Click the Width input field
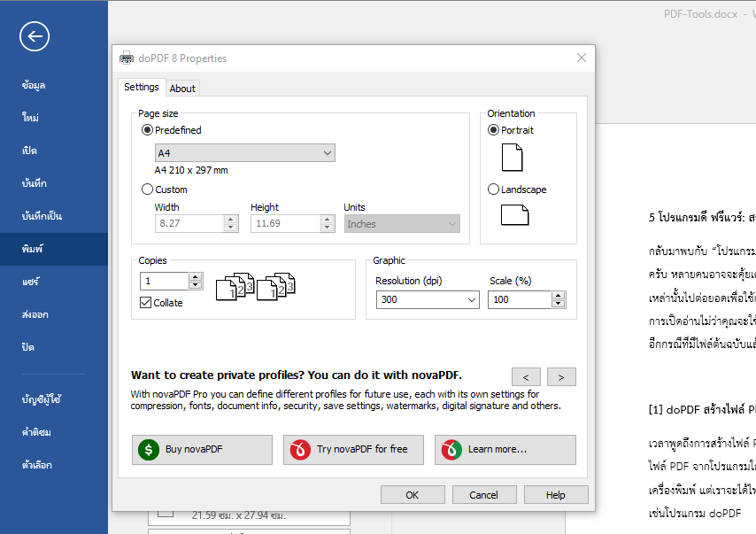 pos(189,223)
